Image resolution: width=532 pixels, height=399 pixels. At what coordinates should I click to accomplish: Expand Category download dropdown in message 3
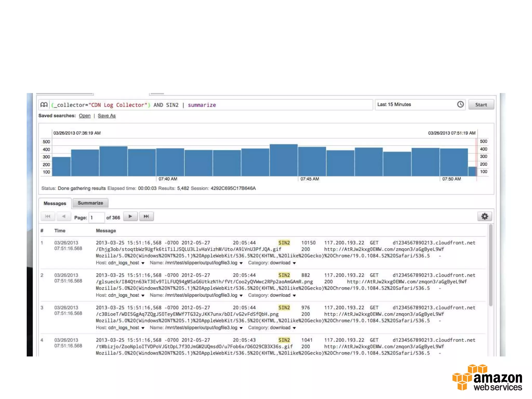[294, 328]
